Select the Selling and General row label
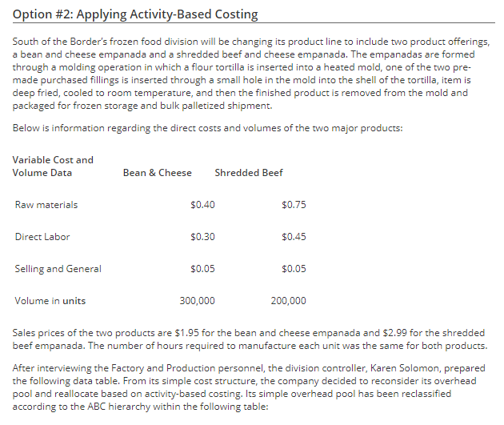504x425 pixels. [x=58, y=269]
